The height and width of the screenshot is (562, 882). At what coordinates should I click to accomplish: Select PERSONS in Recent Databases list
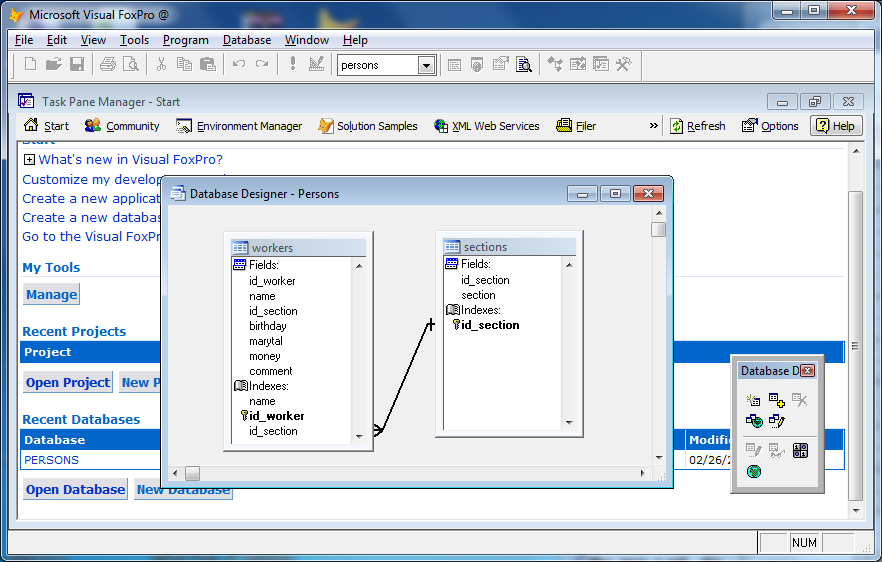pyautogui.click(x=51, y=460)
